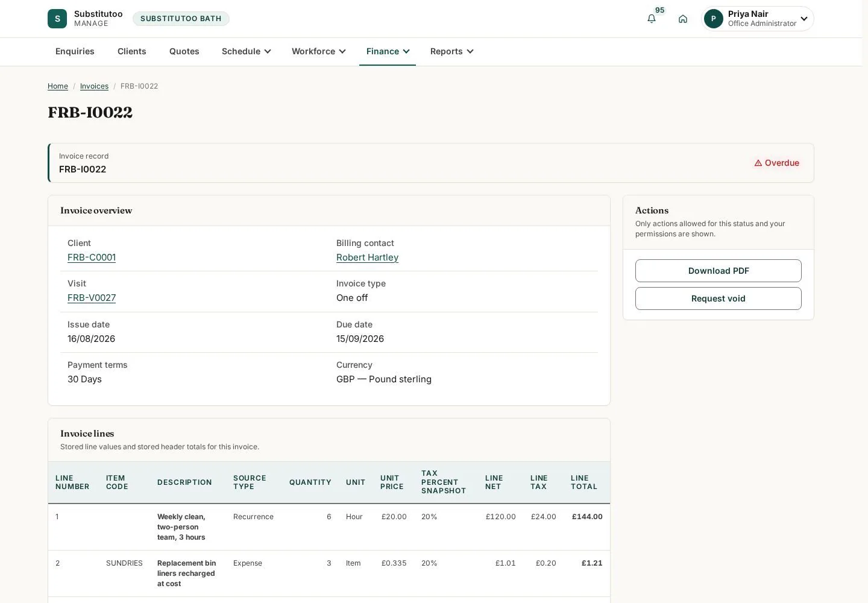Open the Finance dropdown menu
Viewport: 868px width, 603px height.
click(388, 51)
